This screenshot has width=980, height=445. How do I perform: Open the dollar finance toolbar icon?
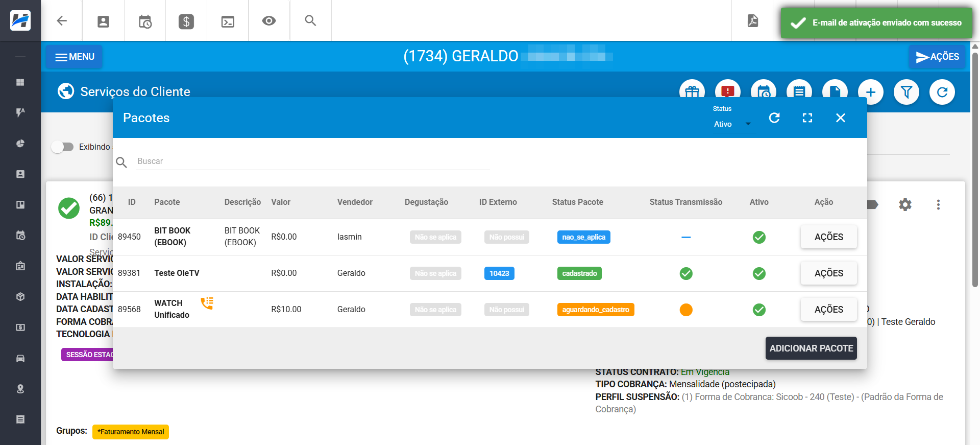point(186,21)
